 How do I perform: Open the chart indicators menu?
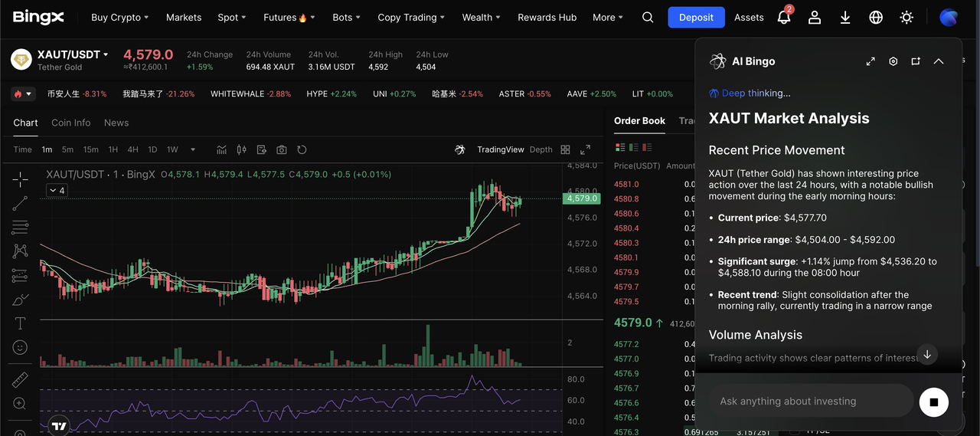click(222, 149)
